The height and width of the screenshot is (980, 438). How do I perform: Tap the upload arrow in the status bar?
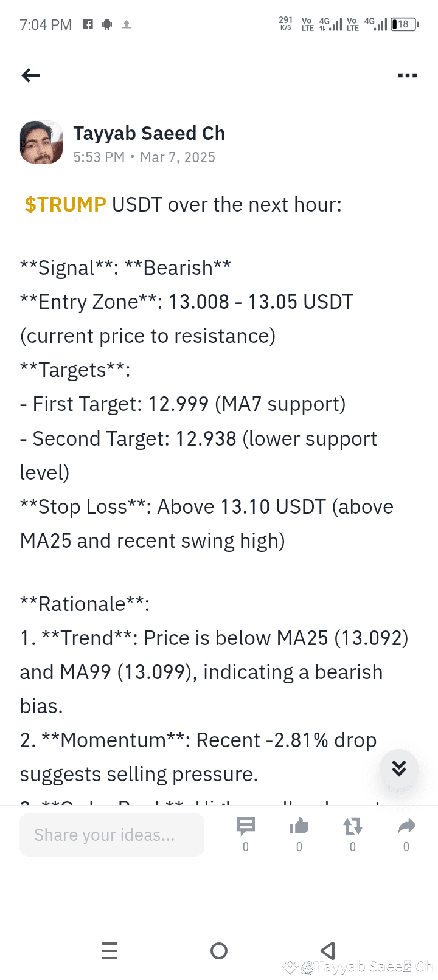point(127,24)
